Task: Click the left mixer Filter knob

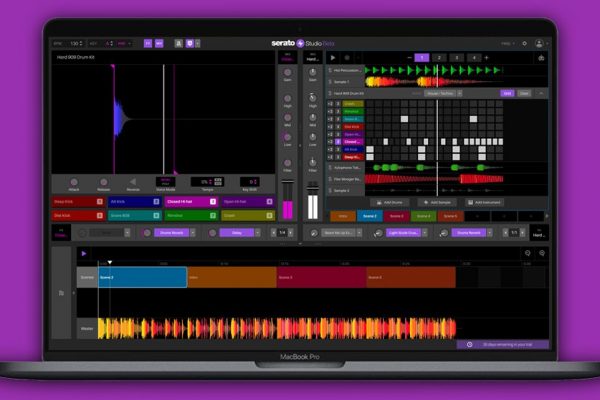Action: (x=287, y=163)
